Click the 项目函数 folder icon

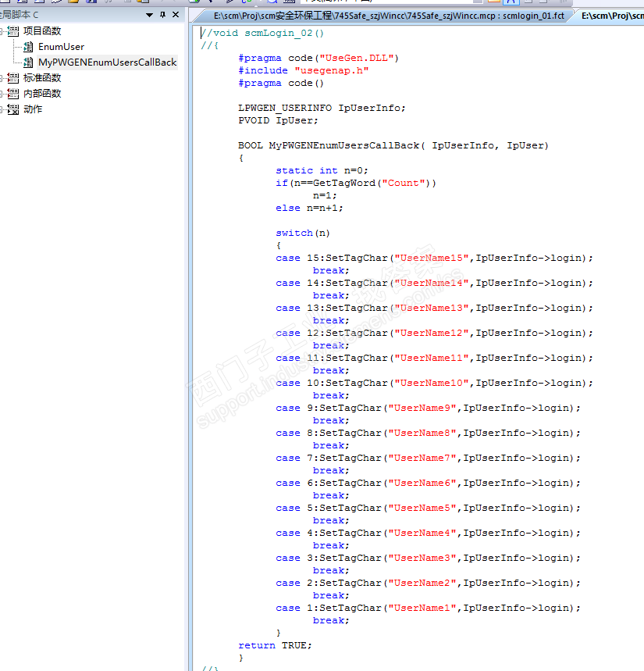(x=13, y=30)
